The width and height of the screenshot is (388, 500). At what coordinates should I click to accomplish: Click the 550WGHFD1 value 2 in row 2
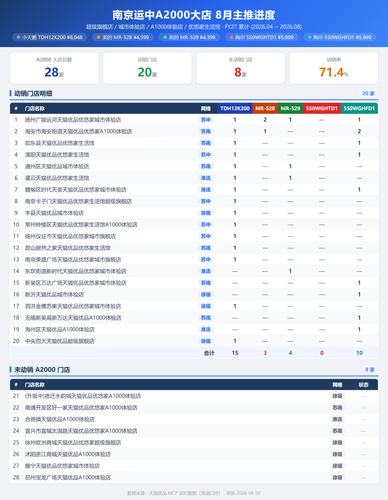359,131
